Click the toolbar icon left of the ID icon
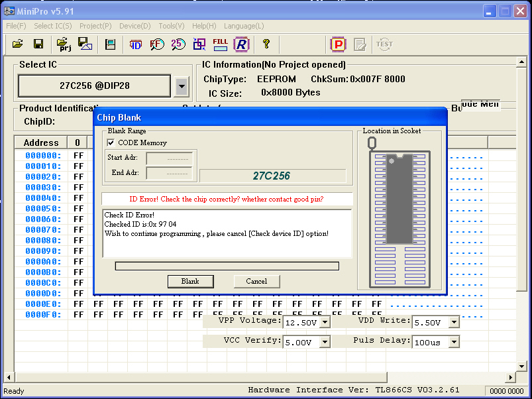Screen dimensions: 532x399 tap(110, 44)
